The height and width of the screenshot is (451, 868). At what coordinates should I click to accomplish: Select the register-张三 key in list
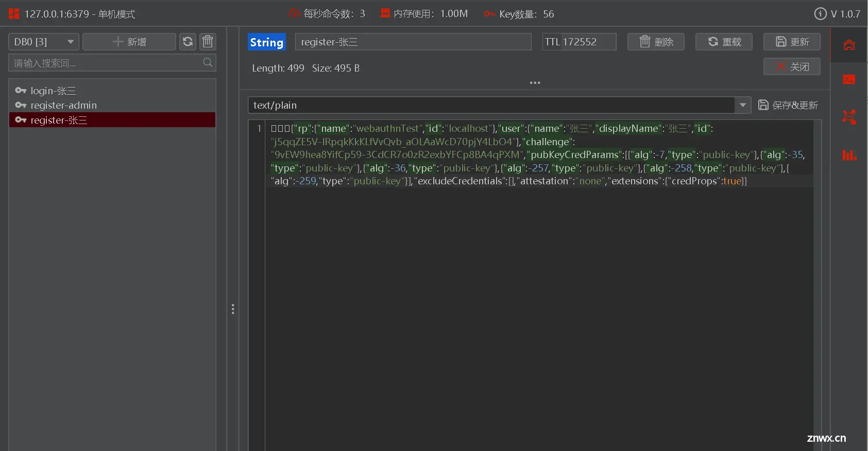[112, 120]
